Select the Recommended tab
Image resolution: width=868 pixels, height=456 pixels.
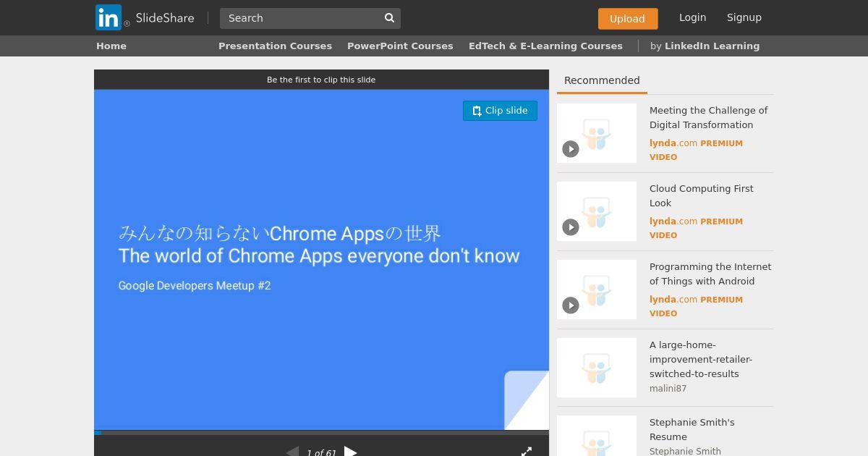pos(602,80)
